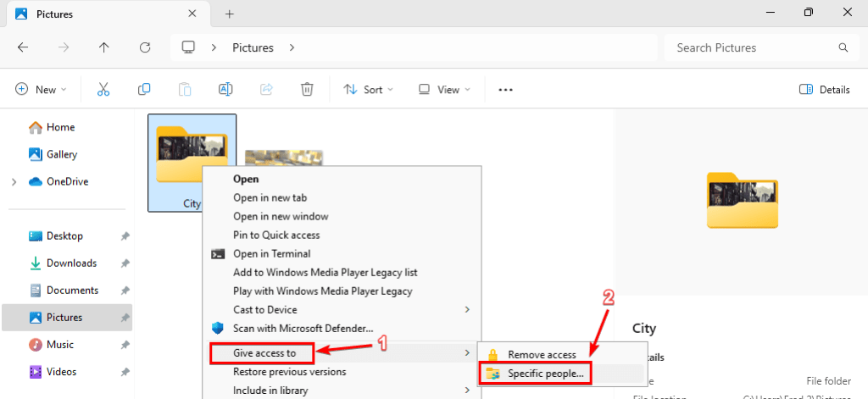Expand the Cast to Device submenu arrow
This screenshot has height=399, width=868.
467,309
